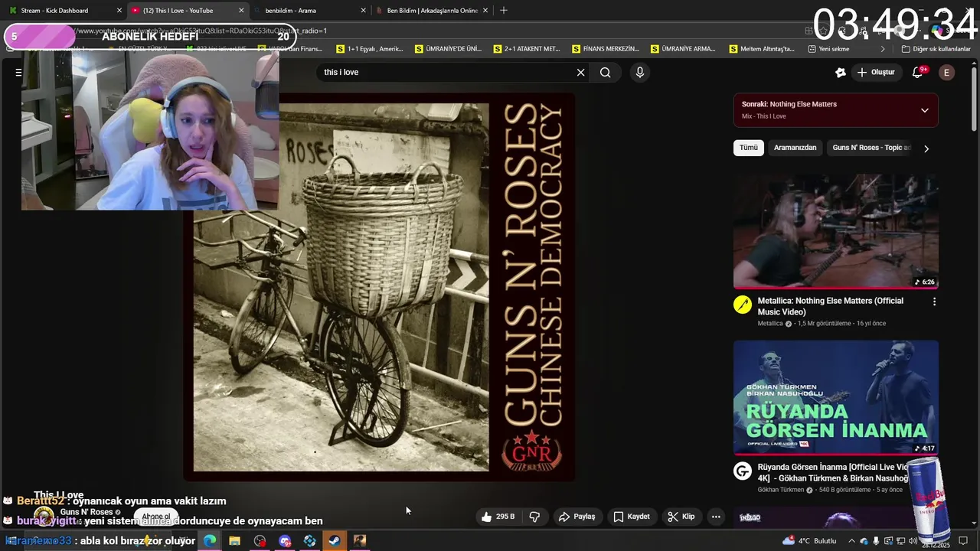The width and height of the screenshot is (980, 551).
Task: Play Nothing Else Matters thumbnail
Action: [836, 231]
